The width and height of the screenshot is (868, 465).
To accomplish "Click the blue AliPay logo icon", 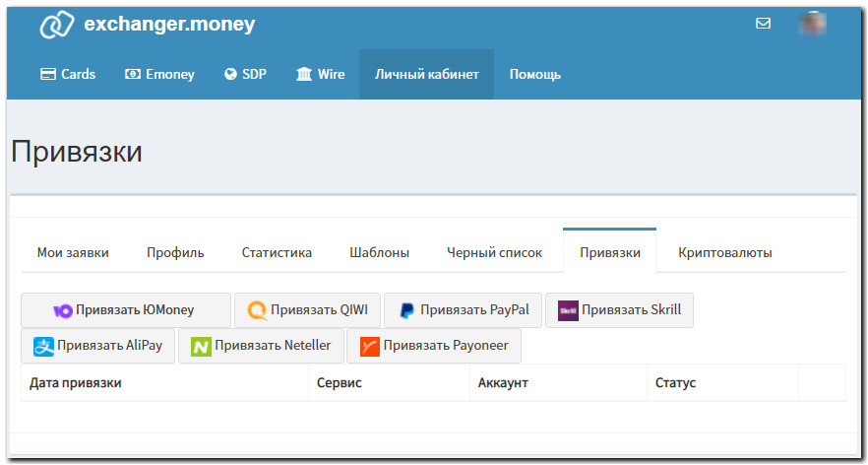I will click(43, 347).
